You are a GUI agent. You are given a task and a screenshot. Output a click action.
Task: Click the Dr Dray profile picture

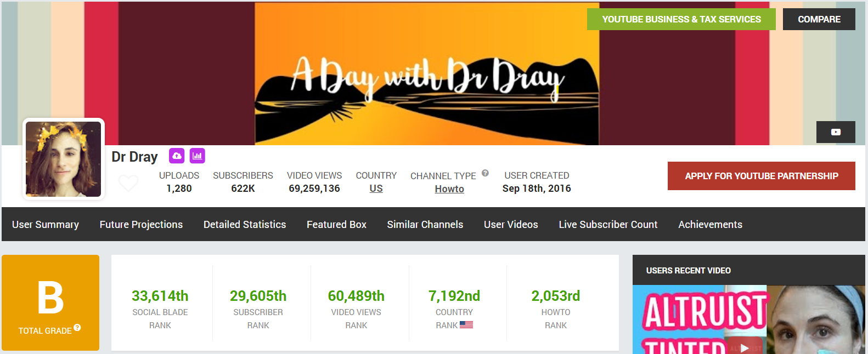pos(64,159)
